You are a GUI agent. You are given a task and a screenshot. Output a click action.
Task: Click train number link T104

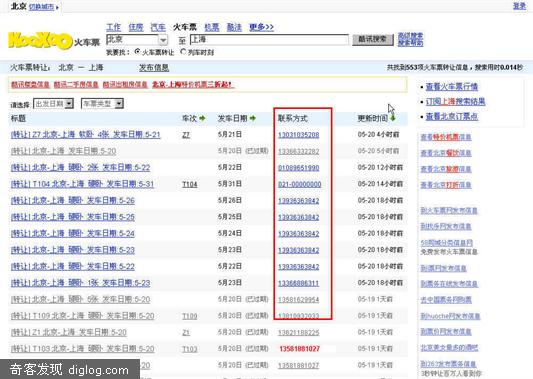(190, 184)
